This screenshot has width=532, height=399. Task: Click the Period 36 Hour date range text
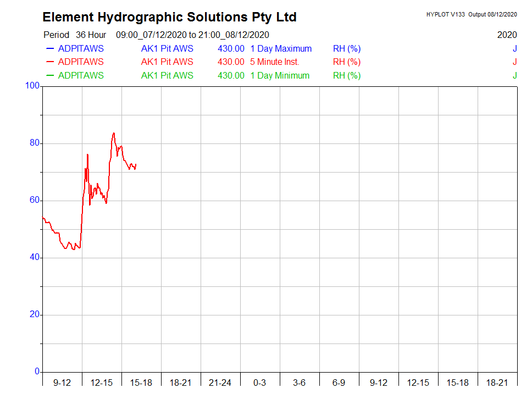tap(156, 35)
